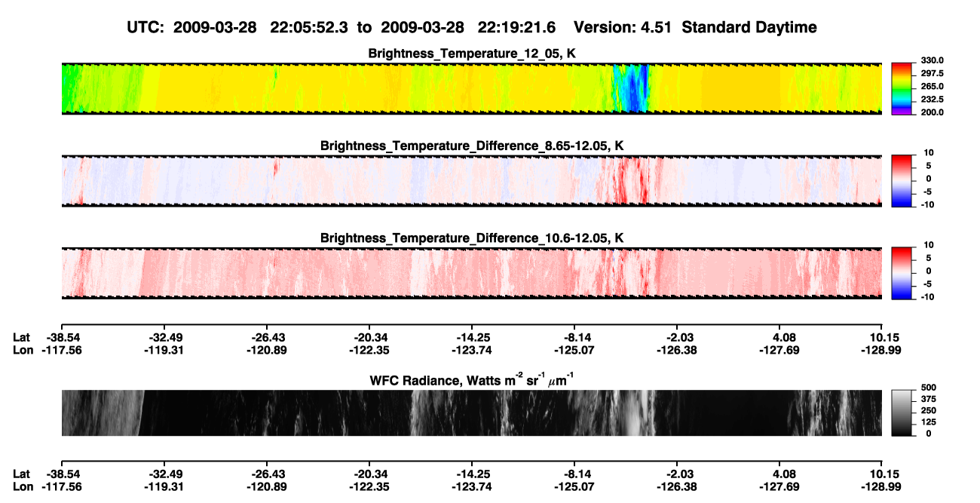Click upper axis longitude label -122.35
Viewport: 980px width, 503px height.
(369, 351)
